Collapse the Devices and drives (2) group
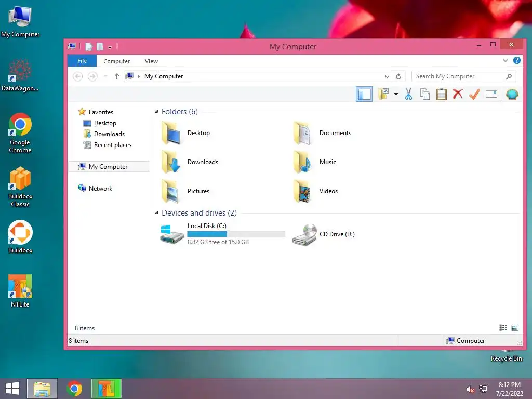 pos(156,212)
